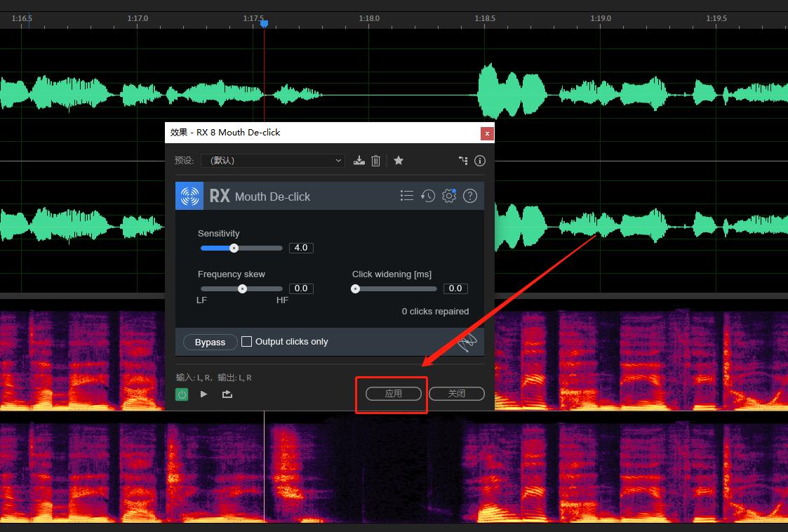The height and width of the screenshot is (532, 788).
Task: Save the current preset with the download icon
Action: (359, 161)
